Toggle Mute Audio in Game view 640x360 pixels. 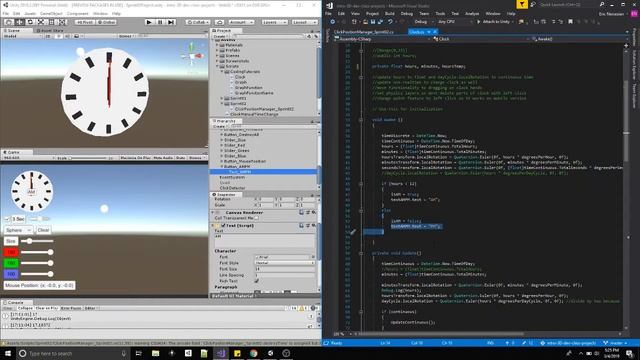pos(163,158)
